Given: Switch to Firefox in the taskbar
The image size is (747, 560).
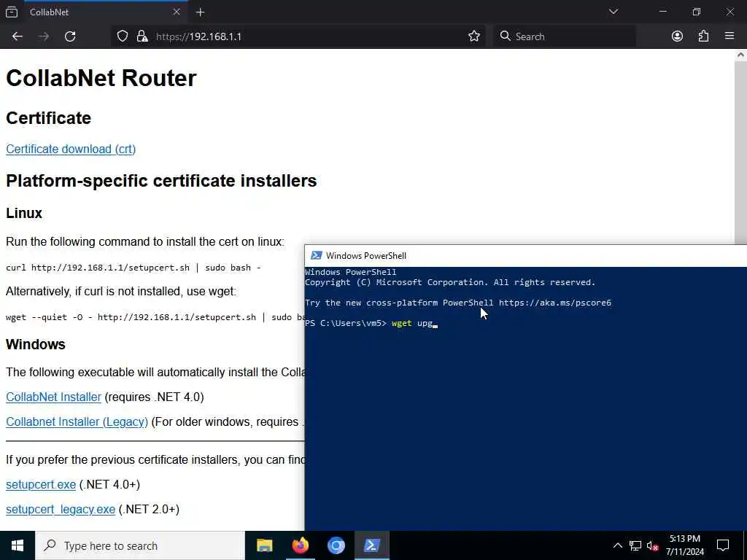Looking at the screenshot, I should (300, 545).
